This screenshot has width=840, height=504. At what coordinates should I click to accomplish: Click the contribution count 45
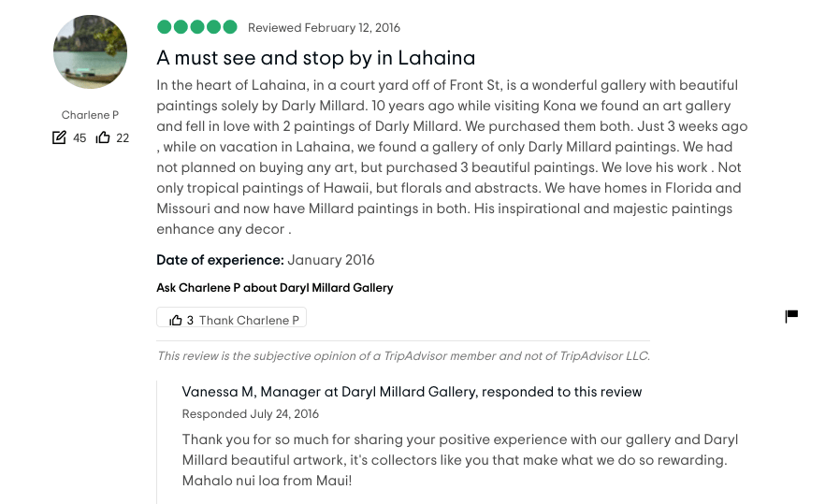pos(80,137)
